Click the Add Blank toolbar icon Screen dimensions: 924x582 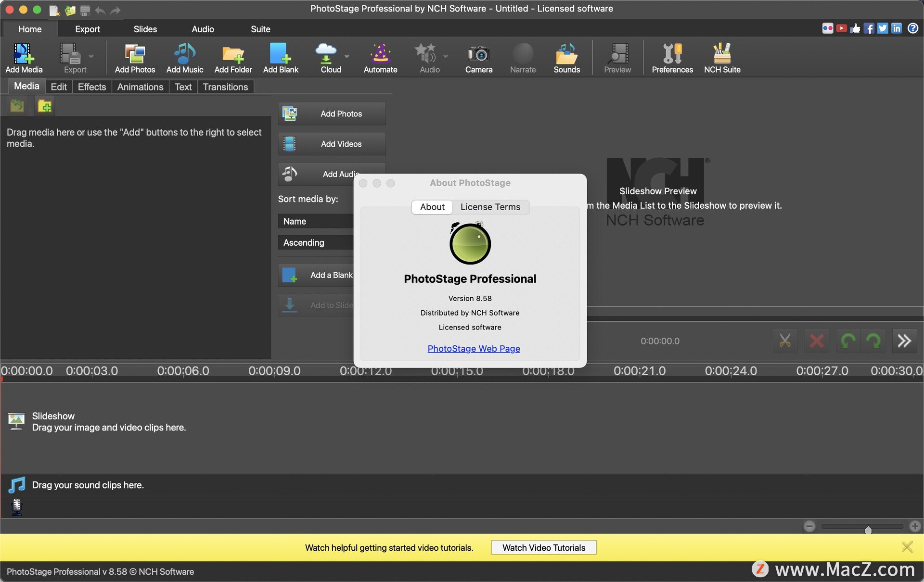[x=281, y=58]
